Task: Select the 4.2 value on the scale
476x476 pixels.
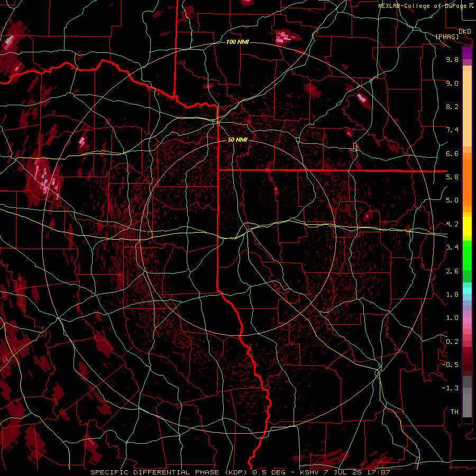Action: [452, 224]
